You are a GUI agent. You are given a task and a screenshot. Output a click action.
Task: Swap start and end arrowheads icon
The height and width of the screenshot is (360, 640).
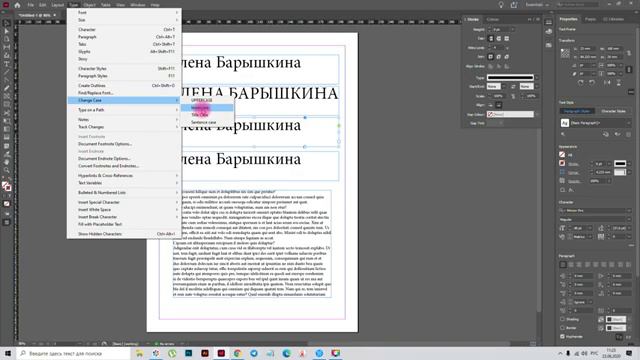pyautogui.click(x=513, y=87)
